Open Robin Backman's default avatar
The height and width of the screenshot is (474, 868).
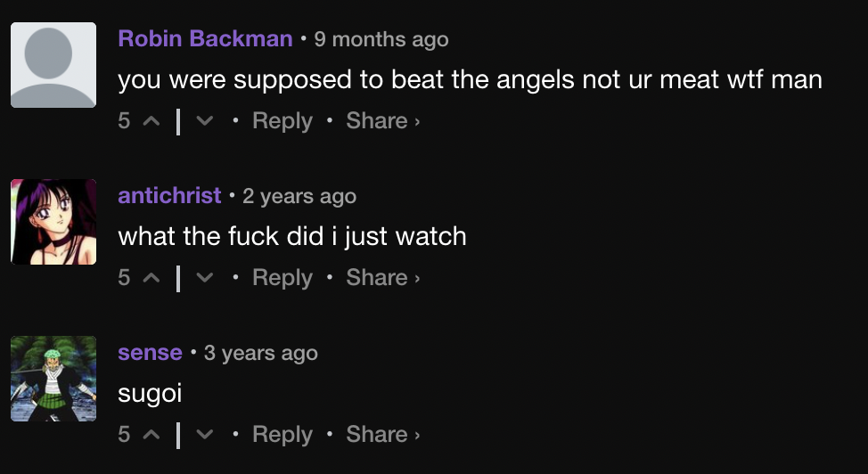coord(53,65)
